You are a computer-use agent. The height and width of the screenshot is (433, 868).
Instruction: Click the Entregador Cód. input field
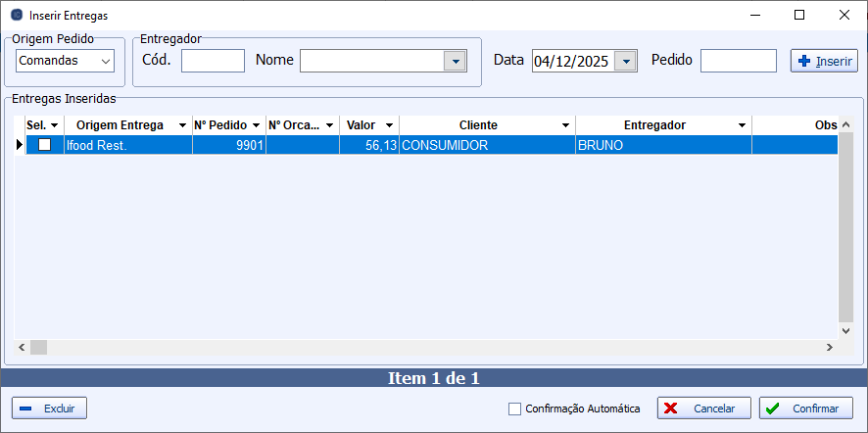213,61
